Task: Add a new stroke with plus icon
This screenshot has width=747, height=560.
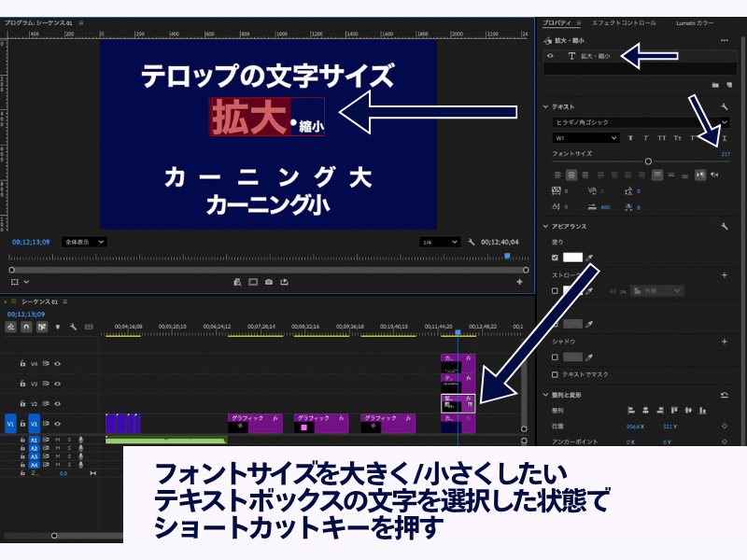Action: 724,275
